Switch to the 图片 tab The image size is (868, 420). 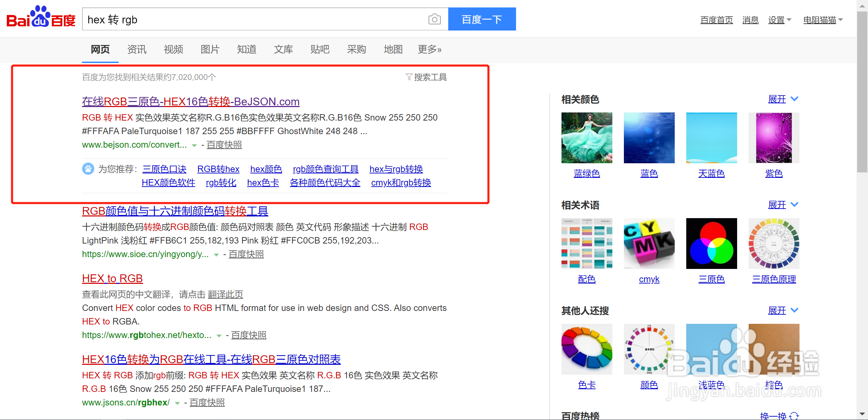[x=210, y=49]
